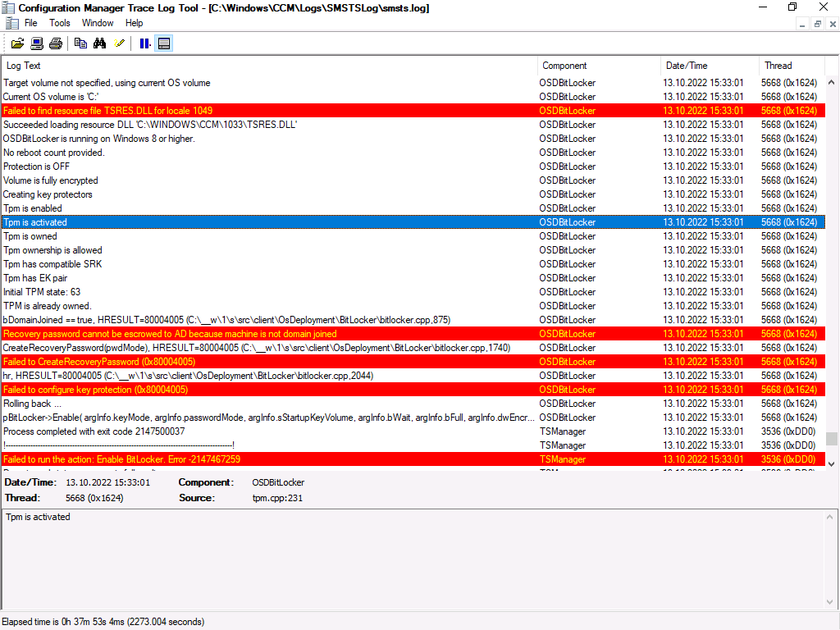Open the Help menu

(134, 23)
